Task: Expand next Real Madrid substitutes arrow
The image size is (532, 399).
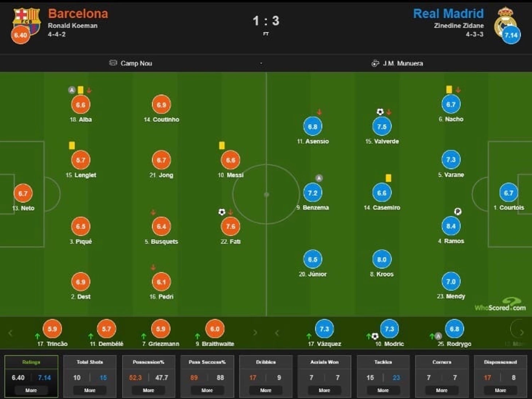Action: (521, 332)
